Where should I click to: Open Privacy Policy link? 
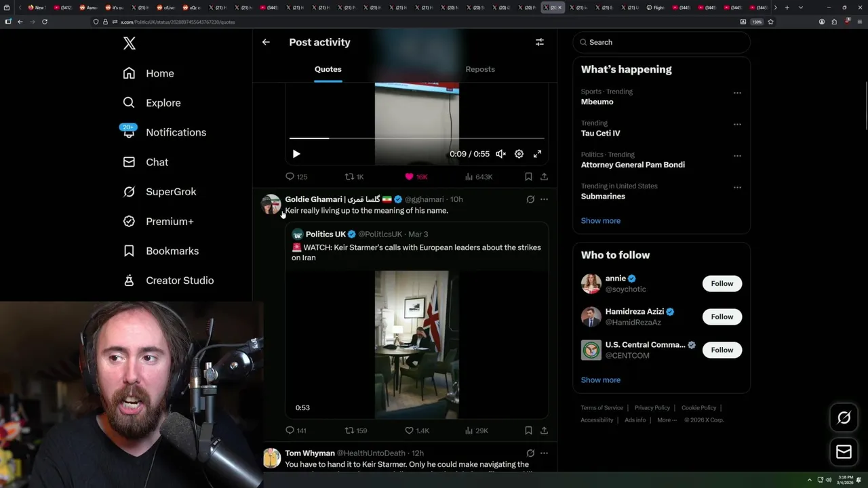(x=652, y=408)
